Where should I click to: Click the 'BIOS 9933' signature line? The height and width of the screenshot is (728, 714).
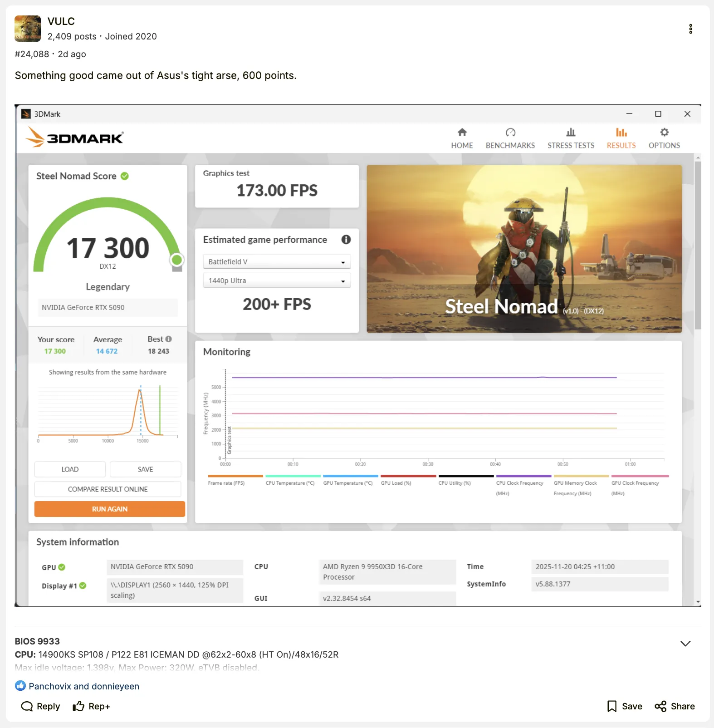pos(37,641)
